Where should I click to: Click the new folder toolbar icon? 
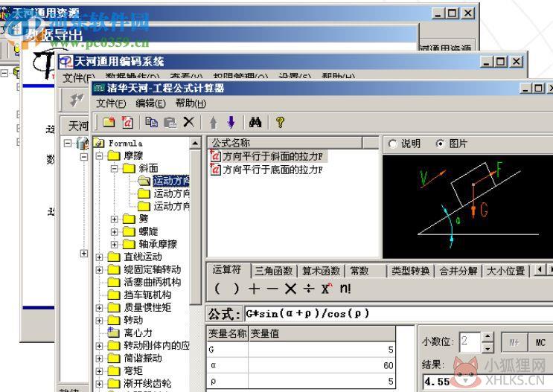click(x=109, y=122)
